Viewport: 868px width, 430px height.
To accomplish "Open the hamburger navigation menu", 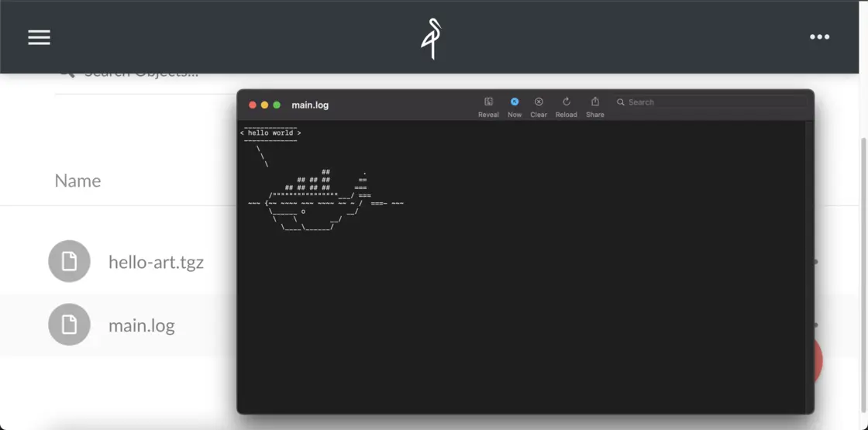I will [39, 37].
